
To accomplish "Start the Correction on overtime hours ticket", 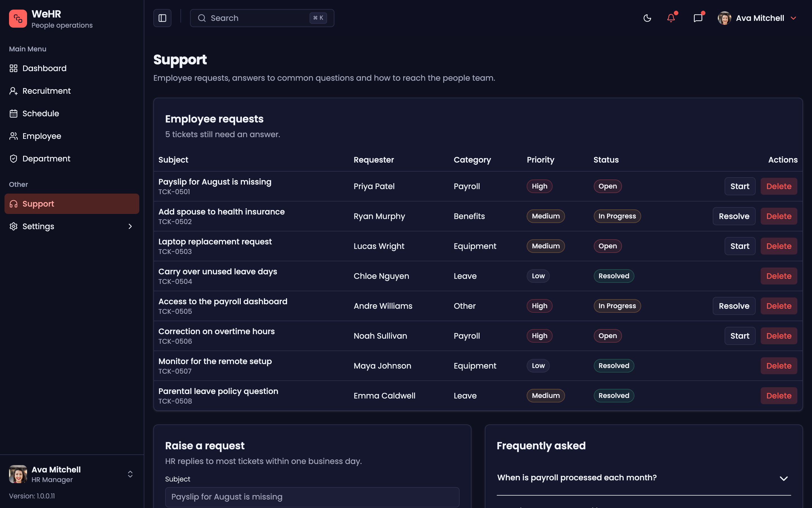I will coord(740,336).
